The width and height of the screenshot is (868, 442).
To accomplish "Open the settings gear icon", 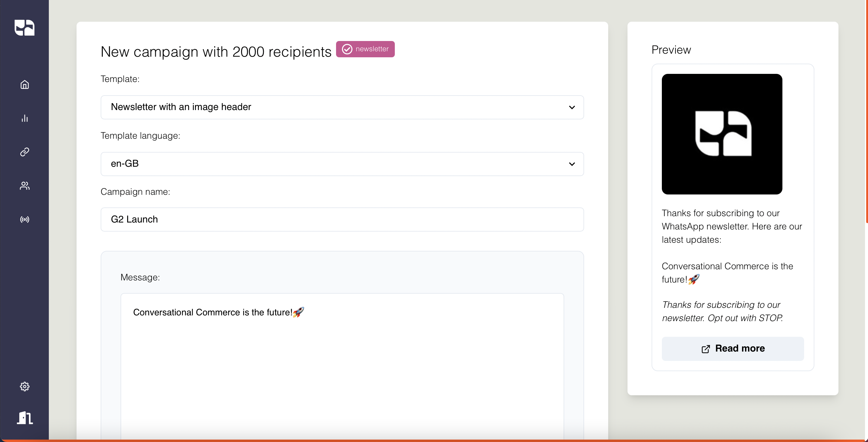I will tap(25, 386).
